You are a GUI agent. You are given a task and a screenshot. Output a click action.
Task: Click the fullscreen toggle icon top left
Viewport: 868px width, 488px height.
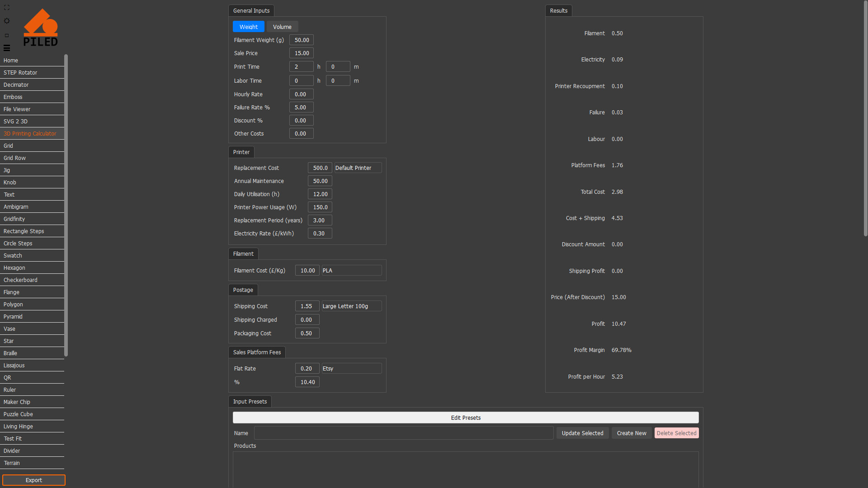[7, 7]
